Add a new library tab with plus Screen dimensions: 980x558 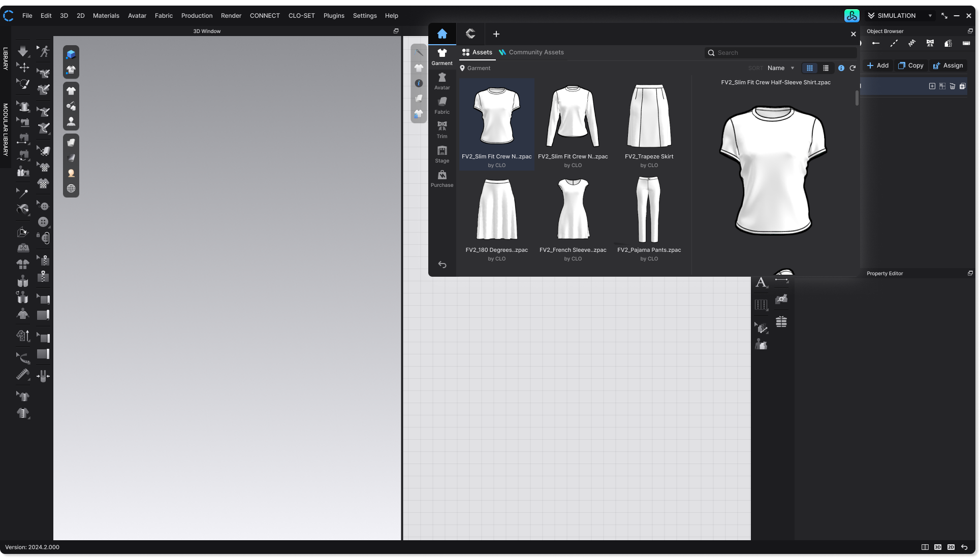click(x=496, y=34)
